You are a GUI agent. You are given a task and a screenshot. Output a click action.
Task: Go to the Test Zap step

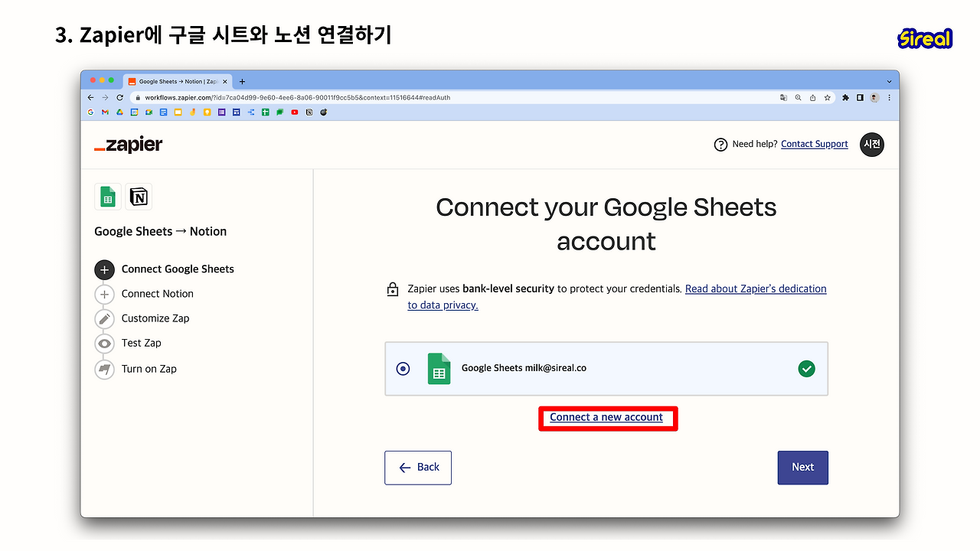pos(128,343)
